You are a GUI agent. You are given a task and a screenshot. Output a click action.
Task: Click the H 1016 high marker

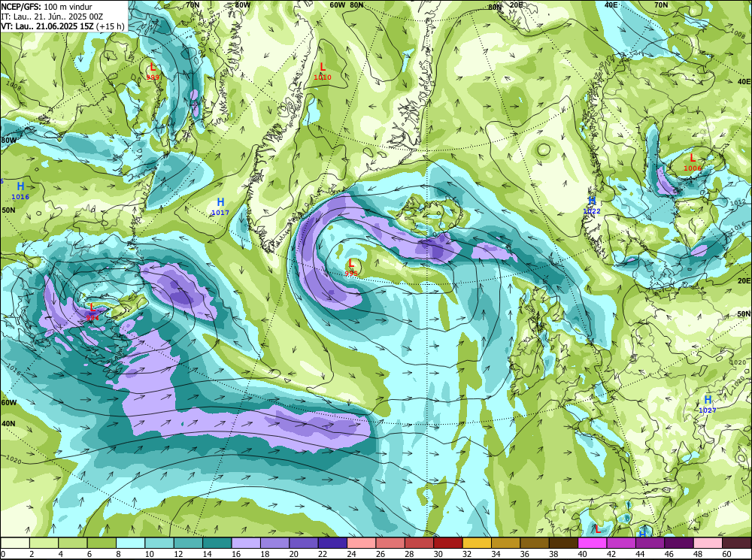pyautogui.click(x=20, y=191)
